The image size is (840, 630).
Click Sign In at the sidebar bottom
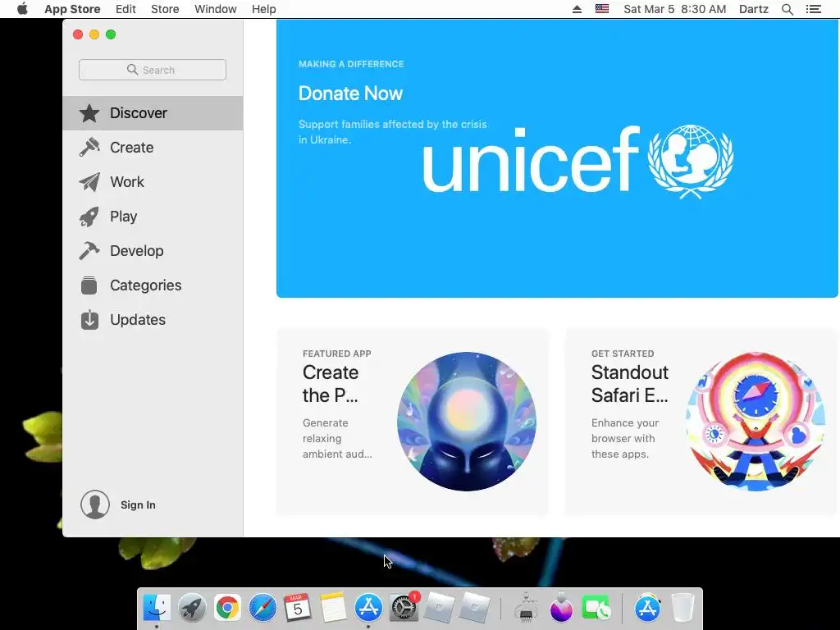(x=138, y=504)
